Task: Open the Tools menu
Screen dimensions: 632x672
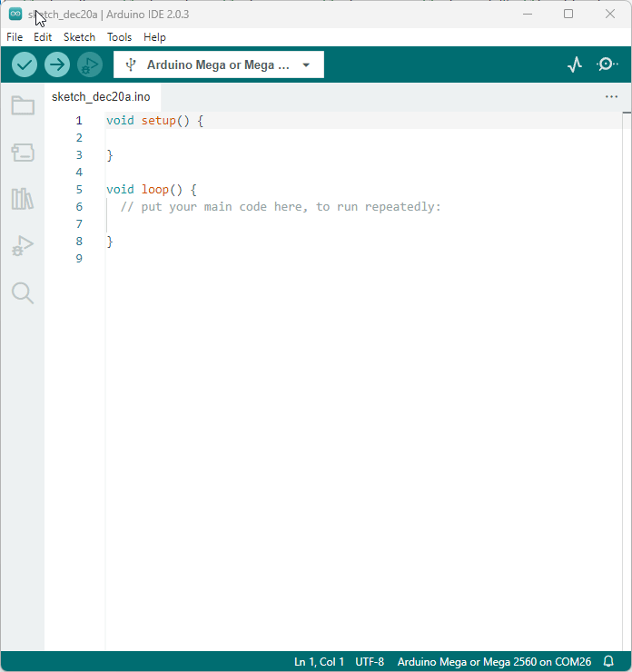Action: (119, 37)
